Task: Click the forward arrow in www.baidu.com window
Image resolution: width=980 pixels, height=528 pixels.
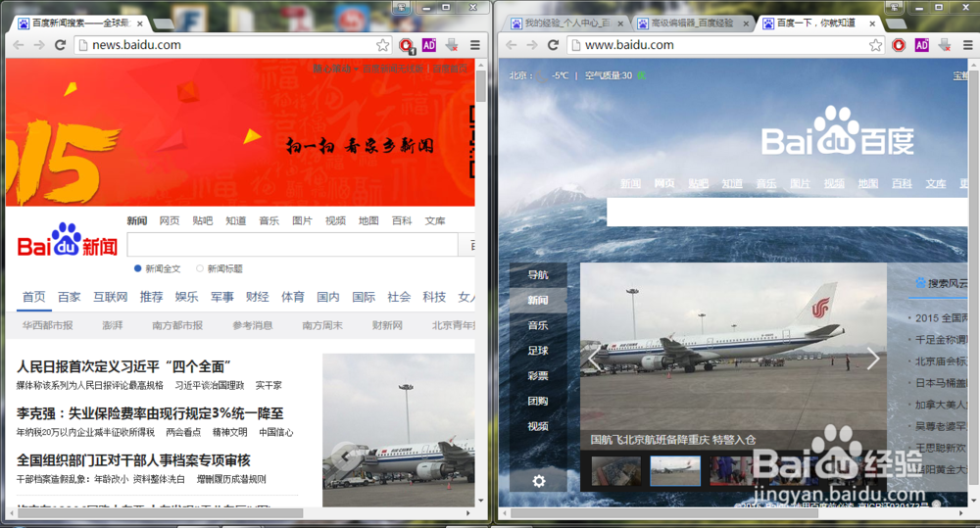Action: pyautogui.click(x=532, y=45)
